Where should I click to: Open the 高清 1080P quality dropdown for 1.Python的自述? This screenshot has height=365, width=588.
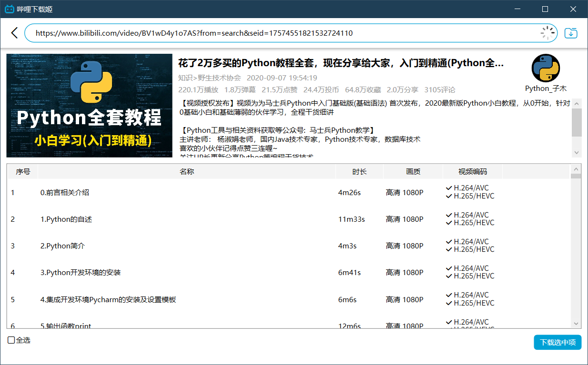click(x=405, y=219)
